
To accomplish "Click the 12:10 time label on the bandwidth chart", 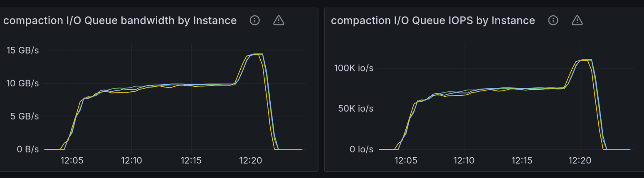I will pyautogui.click(x=131, y=160).
